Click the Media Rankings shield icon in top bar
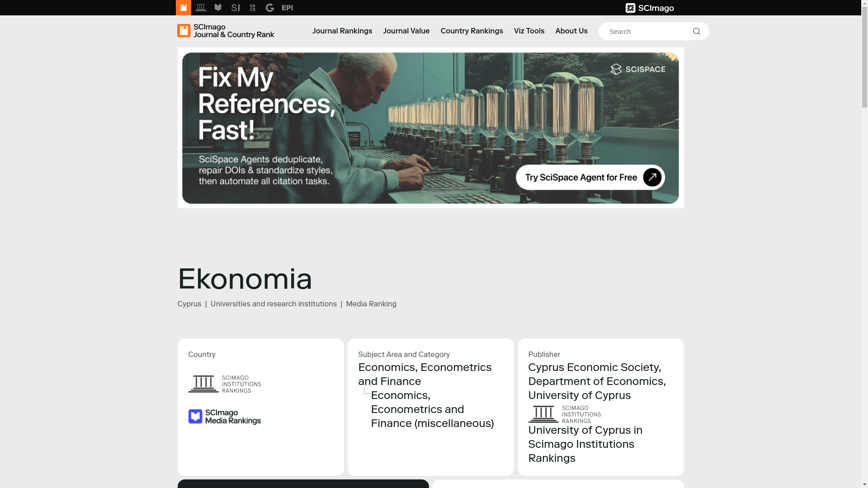Image resolution: width=868 pixels, height=488 pixels. tap(218, 8)
